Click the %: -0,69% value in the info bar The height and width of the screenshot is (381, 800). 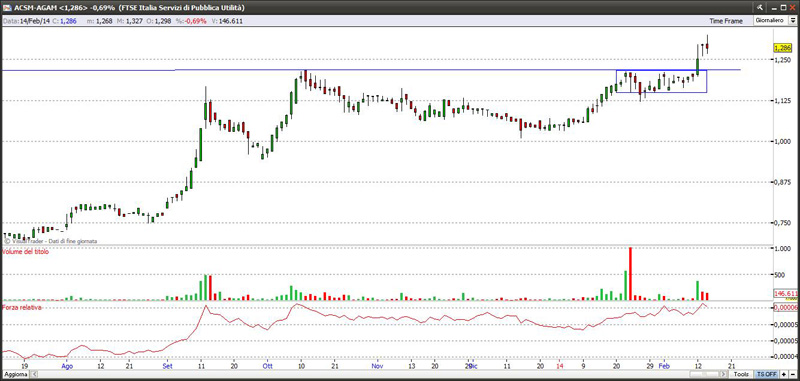pyautogui.click(x=191, y=21)
